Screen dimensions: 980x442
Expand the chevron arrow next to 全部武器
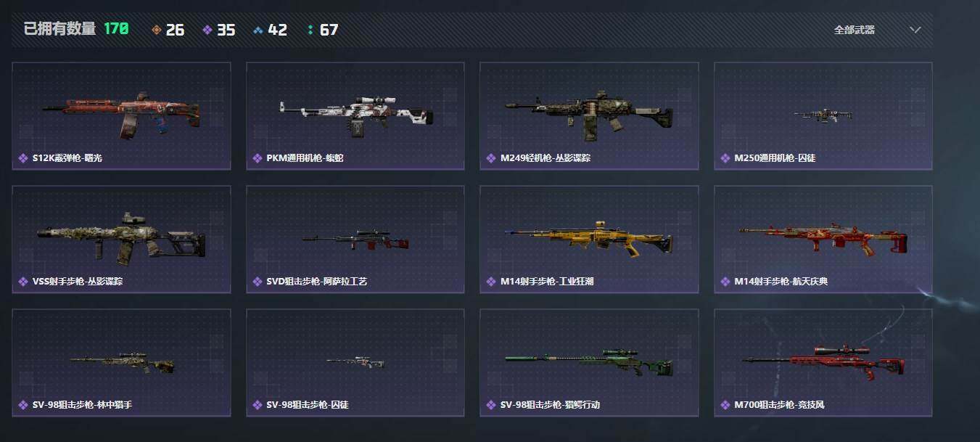915,30
